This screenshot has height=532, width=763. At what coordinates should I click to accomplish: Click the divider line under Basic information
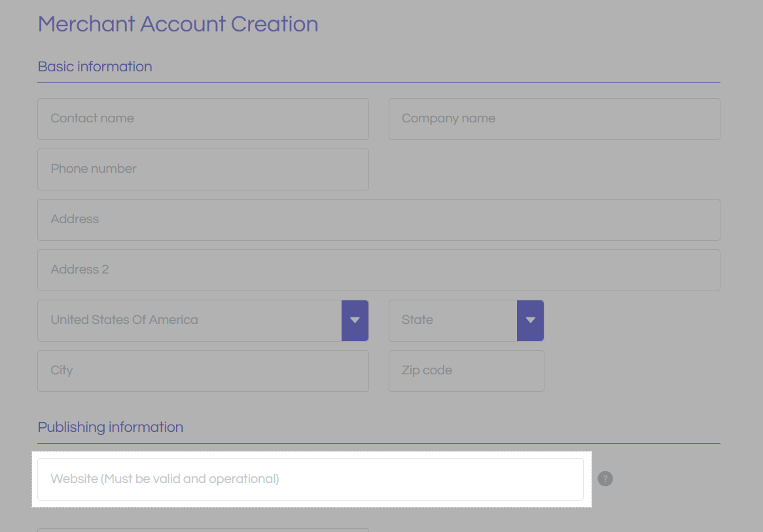(378, 83)
